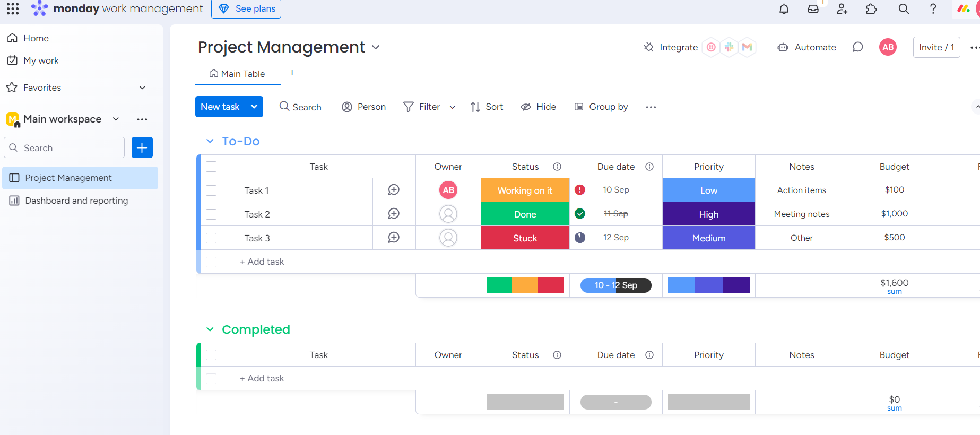Tick the Task 2 checkbox

(x=211, y=214)
